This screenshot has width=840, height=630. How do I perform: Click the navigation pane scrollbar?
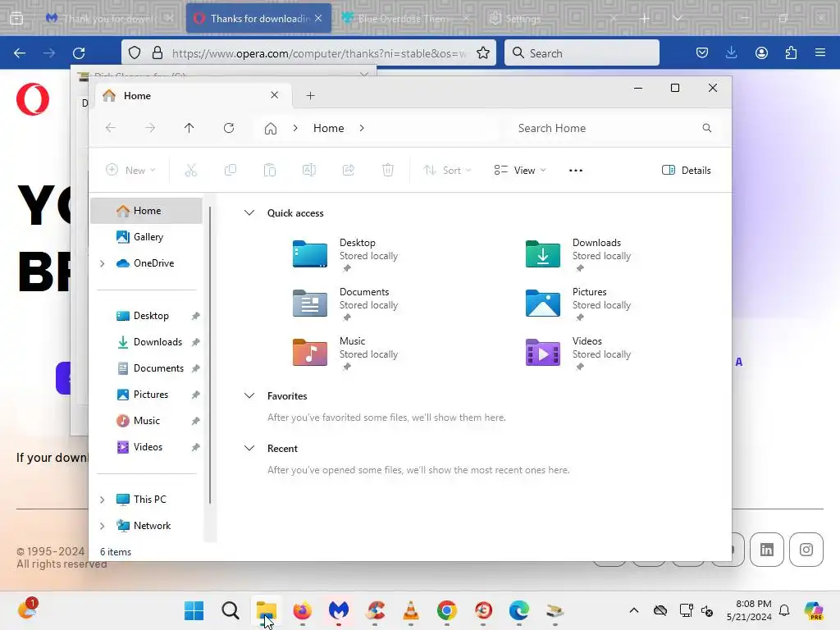point(210,354)
